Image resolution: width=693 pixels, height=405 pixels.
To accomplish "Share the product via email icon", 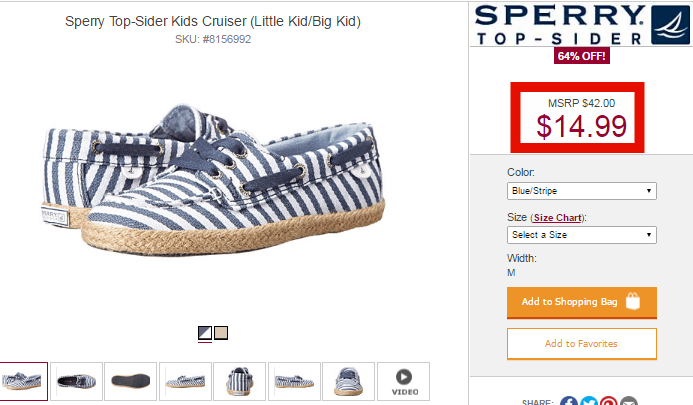I will click(x=628, y=401).
